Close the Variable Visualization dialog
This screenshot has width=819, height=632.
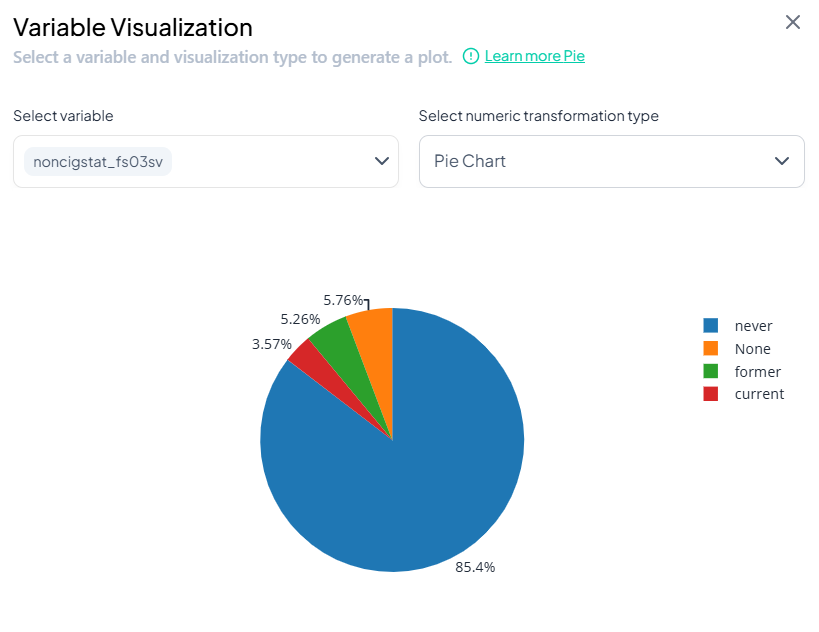pos(792,22)
